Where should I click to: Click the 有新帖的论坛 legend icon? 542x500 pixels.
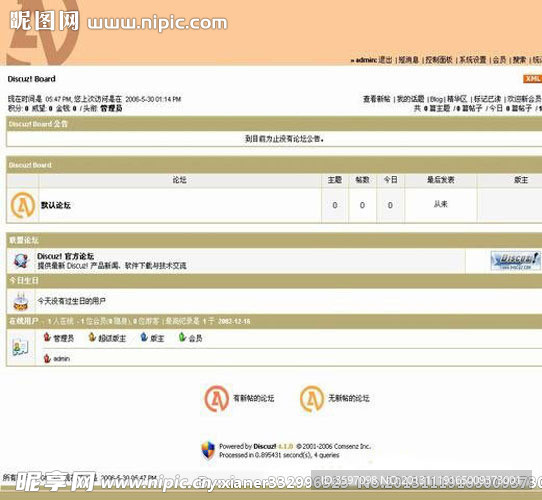[x=217, y=399]
